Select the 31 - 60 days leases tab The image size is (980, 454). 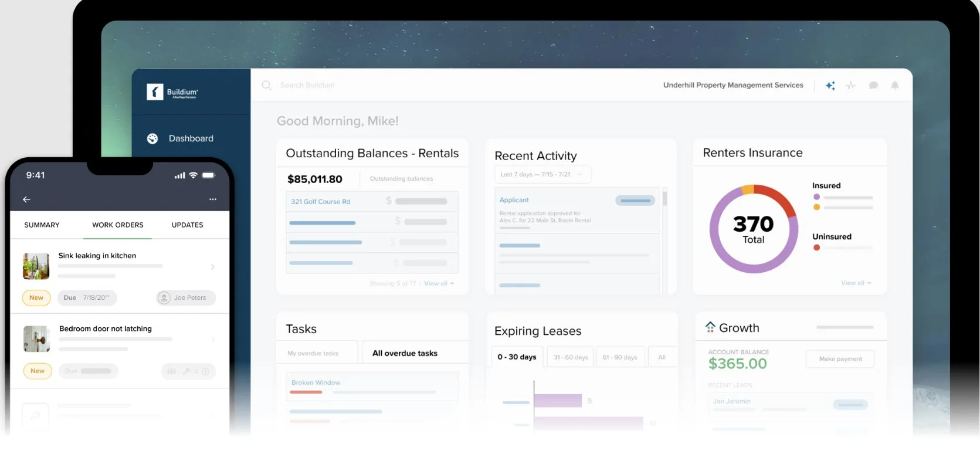pos(571,357)
